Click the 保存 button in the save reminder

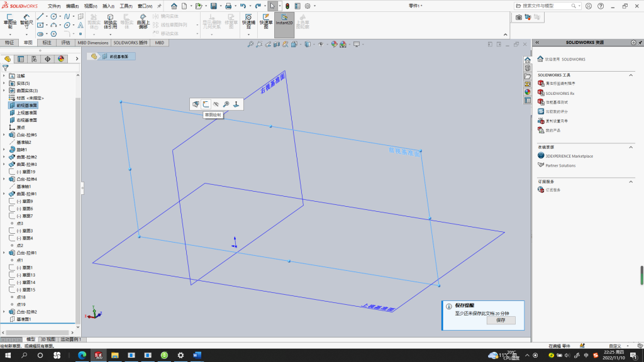(501, 320)
